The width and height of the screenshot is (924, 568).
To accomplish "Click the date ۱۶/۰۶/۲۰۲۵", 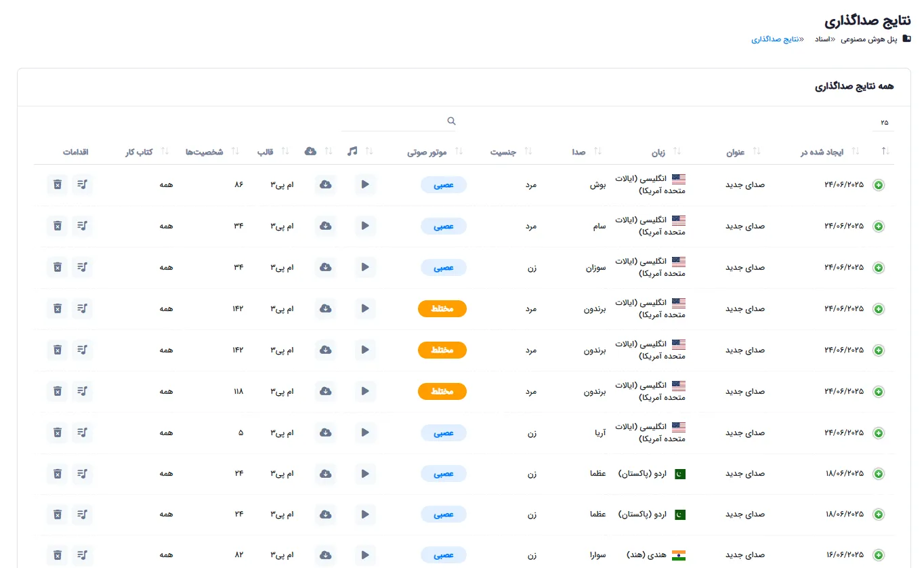I will point(844,556).
